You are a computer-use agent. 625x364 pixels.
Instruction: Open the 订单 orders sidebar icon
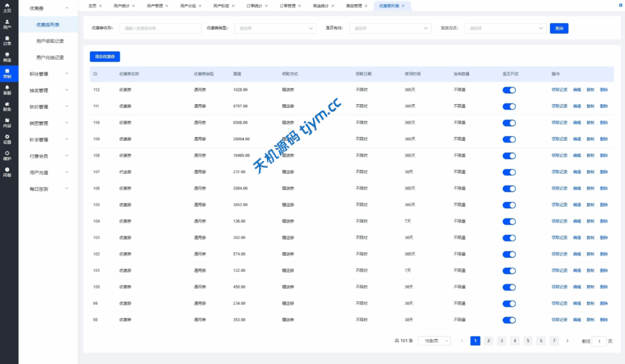tap(7, 40)
